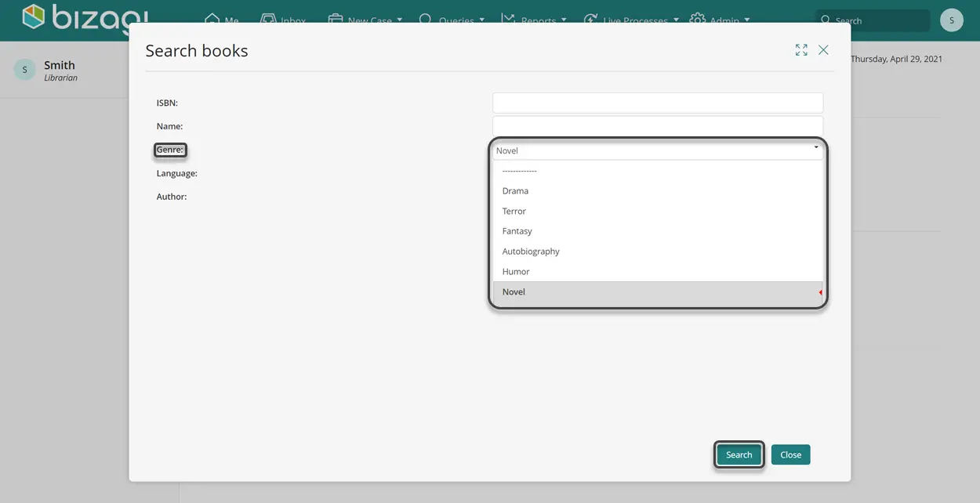
Task: Open the Me home icon
Action: (212, 19)
